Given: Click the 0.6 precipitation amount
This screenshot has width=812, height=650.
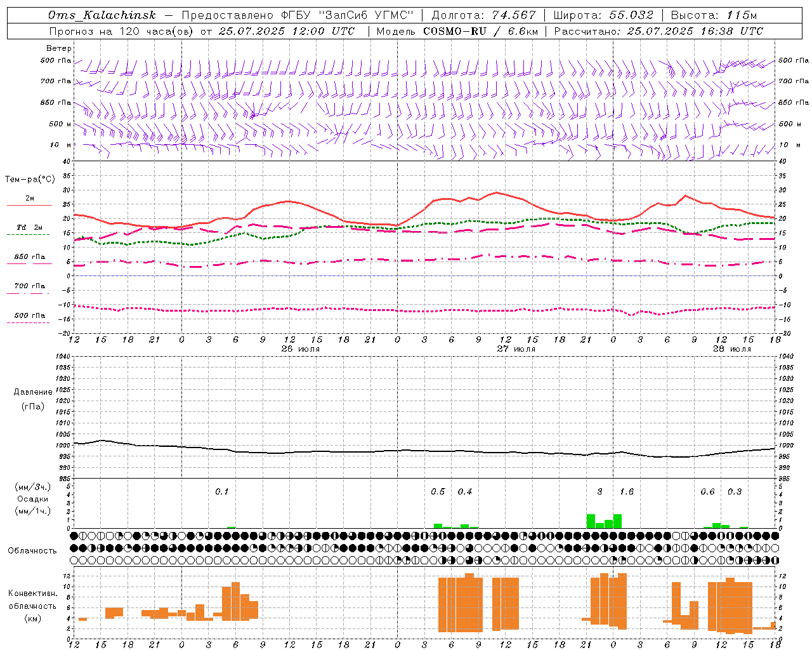Looking at the screenshot, I should click(707, 492).
